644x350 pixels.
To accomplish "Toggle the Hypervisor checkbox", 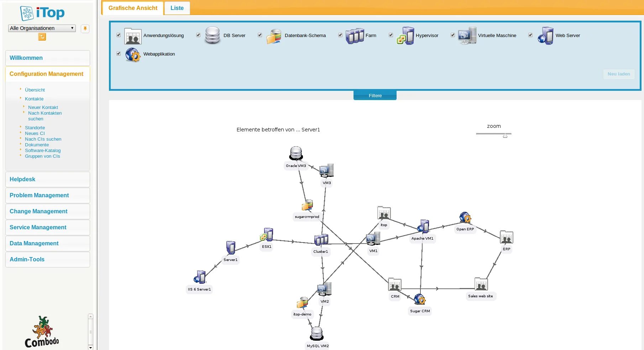I will point(391,35).
